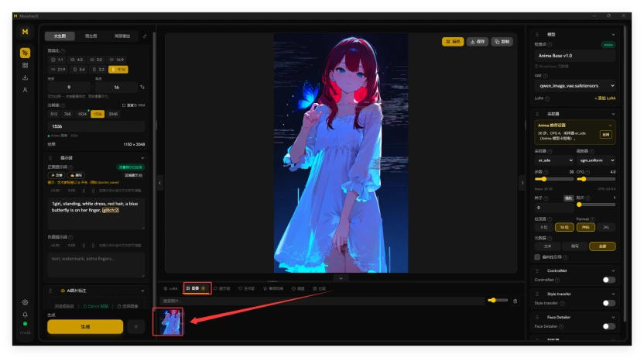
Task: Turn on the Style transfer toggle
Action: (608, 303)
